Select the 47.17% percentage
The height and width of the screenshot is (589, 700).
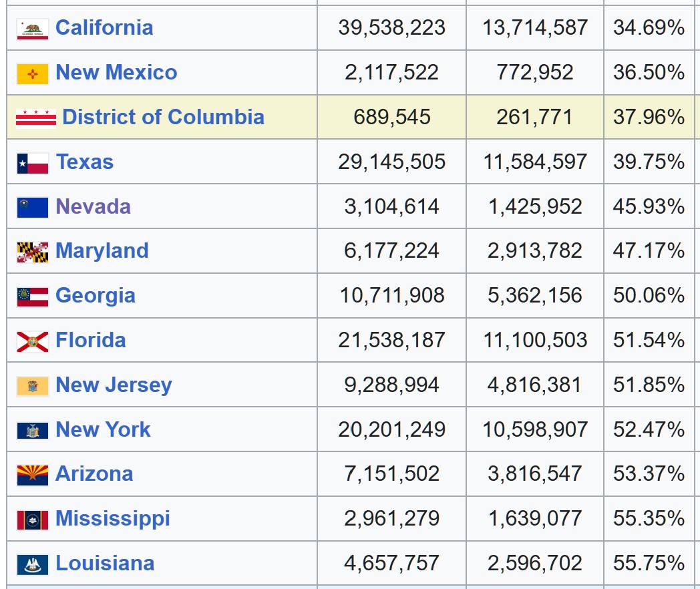[649, 251]
